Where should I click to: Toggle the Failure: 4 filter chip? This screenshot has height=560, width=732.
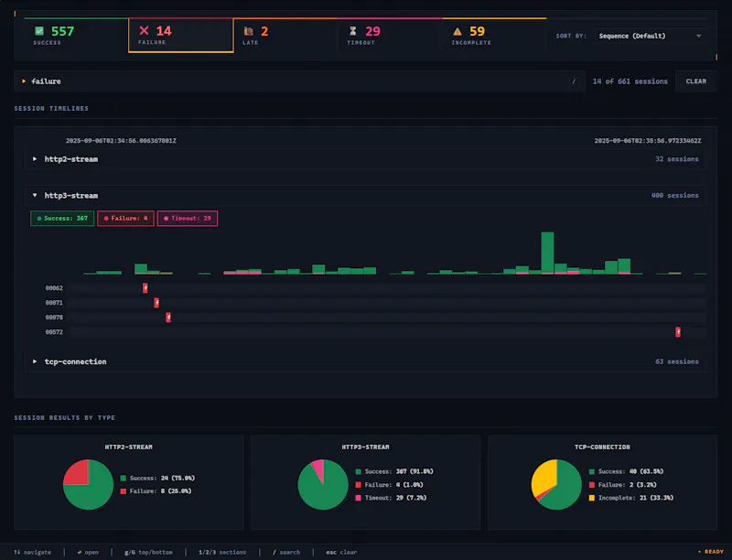click(125, 219)
